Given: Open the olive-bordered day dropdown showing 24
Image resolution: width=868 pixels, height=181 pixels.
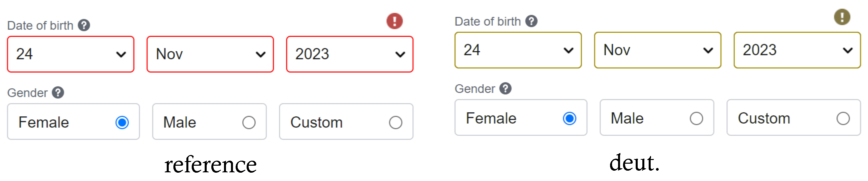Looking at the screenshot, I should (x=518, y=50).
